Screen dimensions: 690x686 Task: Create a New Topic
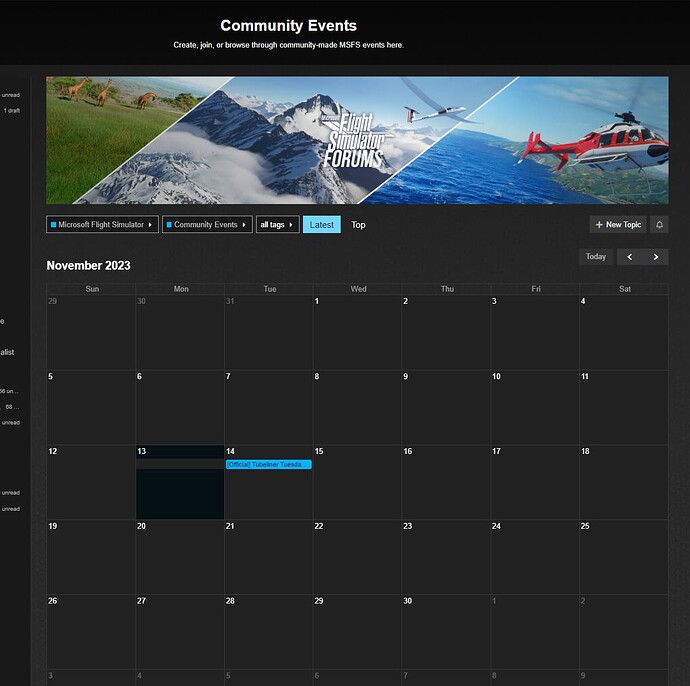(618, 225)
